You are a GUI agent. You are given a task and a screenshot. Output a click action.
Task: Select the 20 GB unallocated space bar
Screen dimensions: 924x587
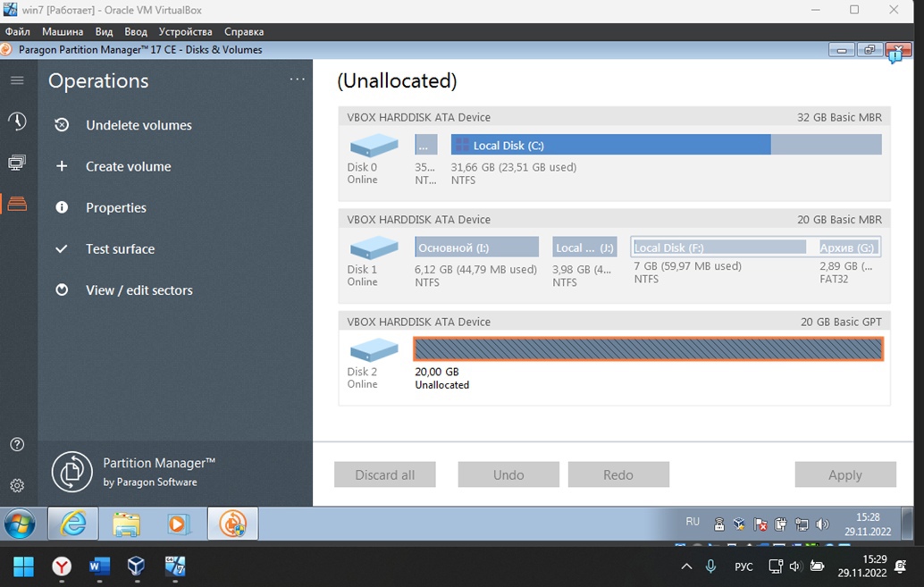click(x=648, y=349)
